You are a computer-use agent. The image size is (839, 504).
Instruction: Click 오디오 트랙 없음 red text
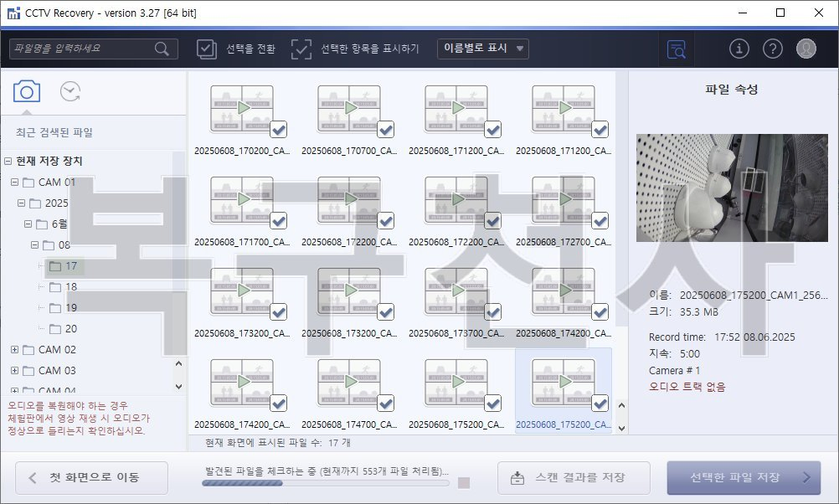click(687, 387)
